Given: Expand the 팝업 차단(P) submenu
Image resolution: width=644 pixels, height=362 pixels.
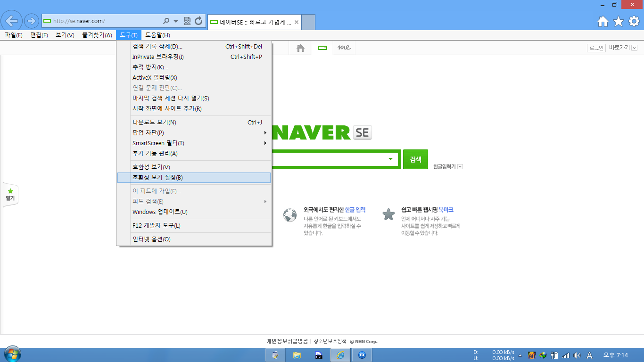Looking at the screenshot, I should pyautogui.click(x=194, y=132).
